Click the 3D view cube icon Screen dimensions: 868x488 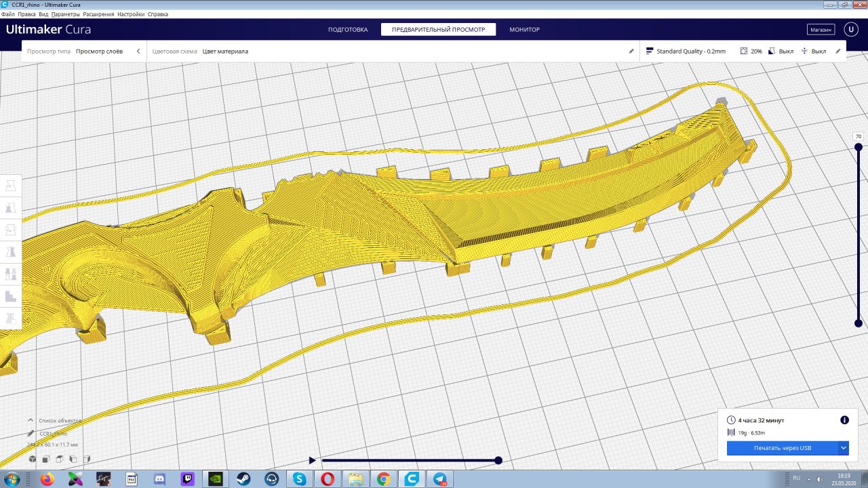[33, 459]
